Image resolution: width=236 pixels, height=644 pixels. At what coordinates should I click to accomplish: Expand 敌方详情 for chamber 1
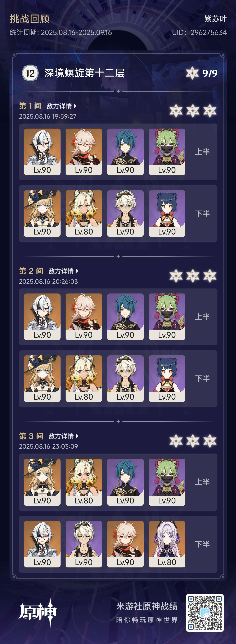click(x=62, y=106)
